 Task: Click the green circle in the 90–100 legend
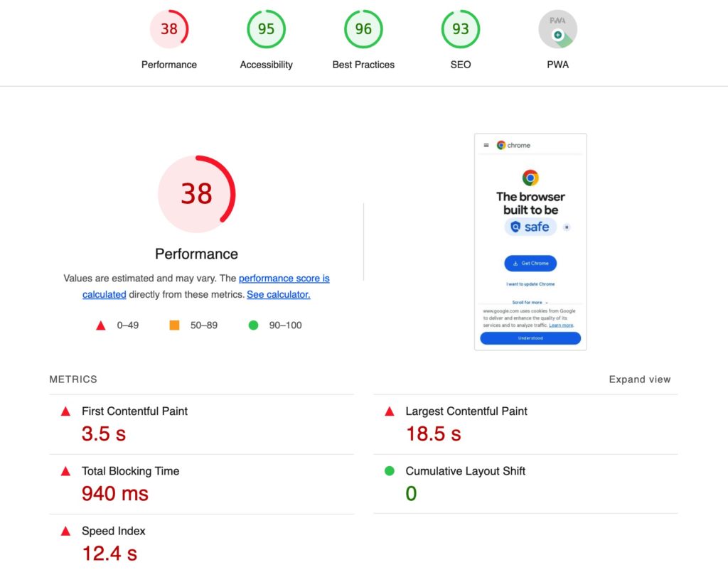pos(253,325)
